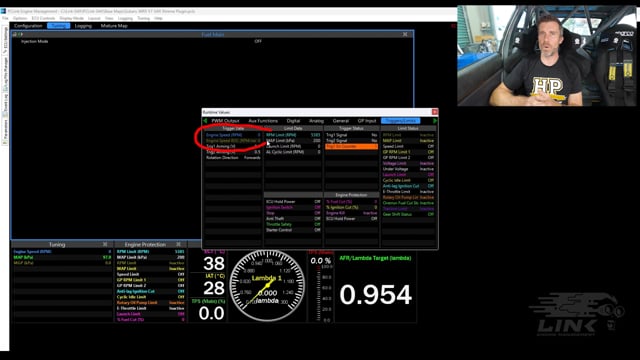Click the ECT temperature reading 38
Image resolution: width=640 pixels, height=360 pixels.
(214, 264)
